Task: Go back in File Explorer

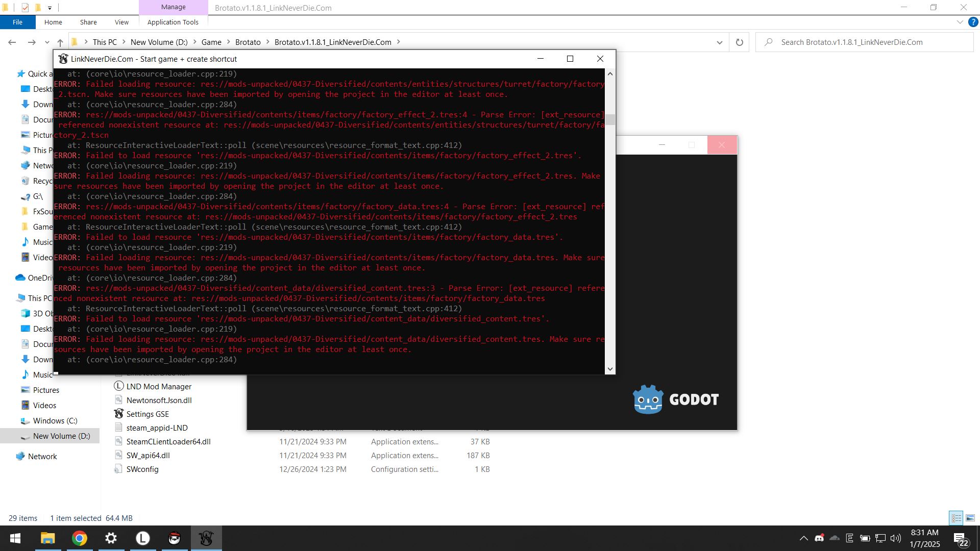Action: tap(12, 42)
